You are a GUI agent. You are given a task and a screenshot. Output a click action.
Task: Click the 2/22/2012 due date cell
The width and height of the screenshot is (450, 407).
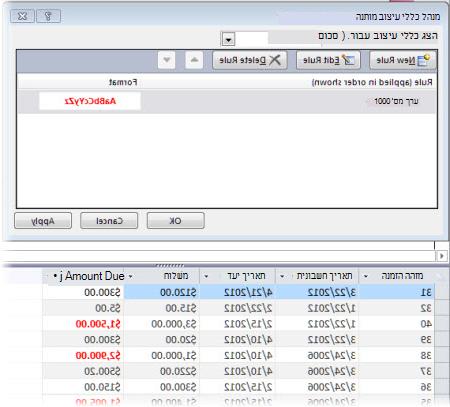click(x=237, y=308)
